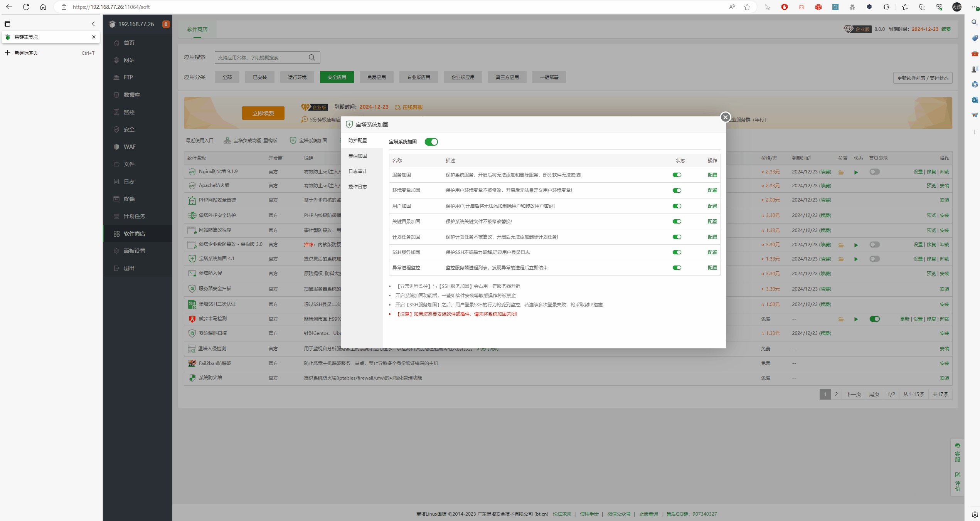This screenshot has height=521, width=980.
Task: Toggle 环境变量加固 status switch
Action: click(677, 190)
